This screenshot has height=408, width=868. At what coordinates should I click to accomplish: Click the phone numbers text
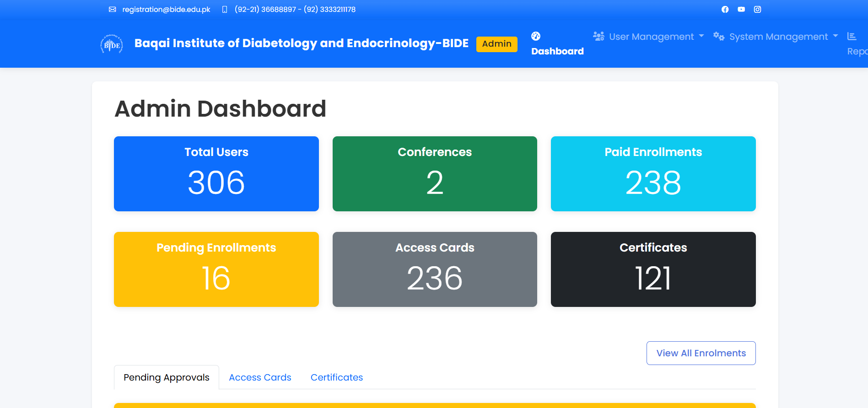(295, 10)
